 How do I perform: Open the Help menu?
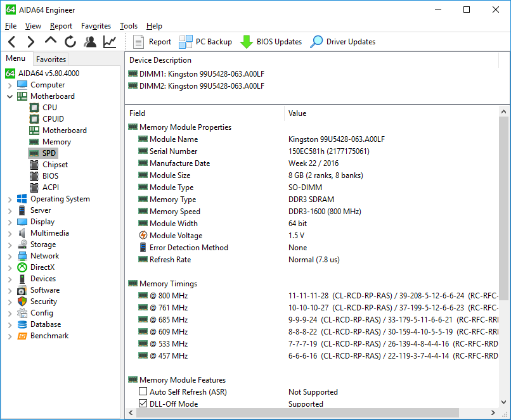click(x=154, y=26)
